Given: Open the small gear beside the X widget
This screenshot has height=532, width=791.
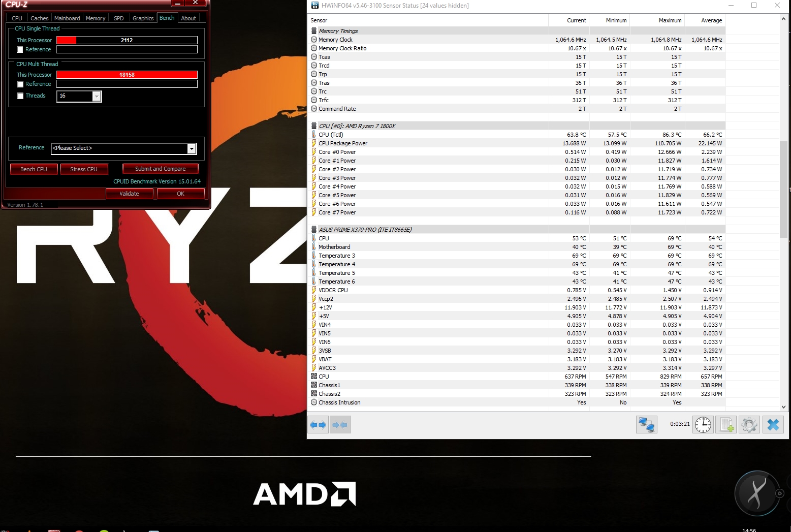Looking at the screenshot, I should (x=780, y=493).
